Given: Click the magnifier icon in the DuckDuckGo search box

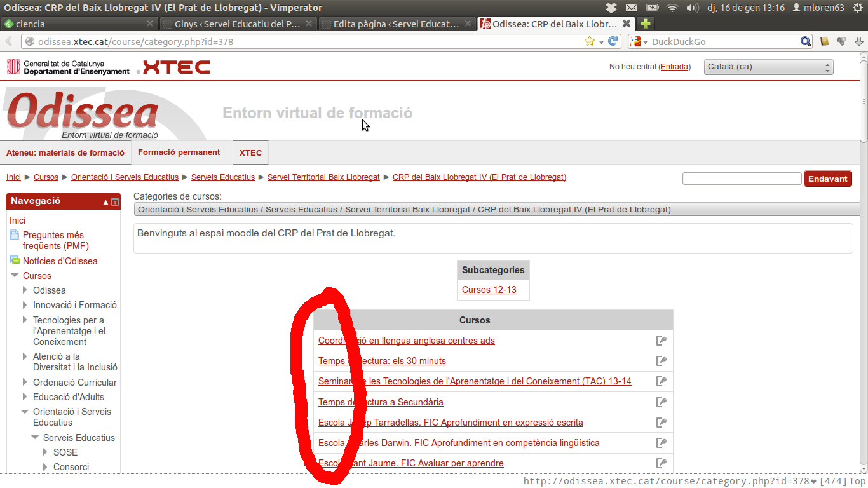Looking at the screenshot, I should [805, 42].
